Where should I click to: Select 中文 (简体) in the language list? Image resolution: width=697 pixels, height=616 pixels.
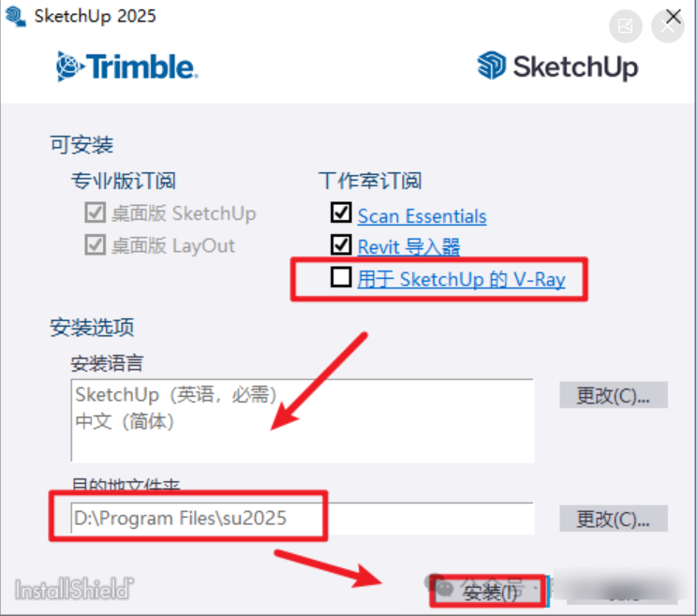point(125,421)
